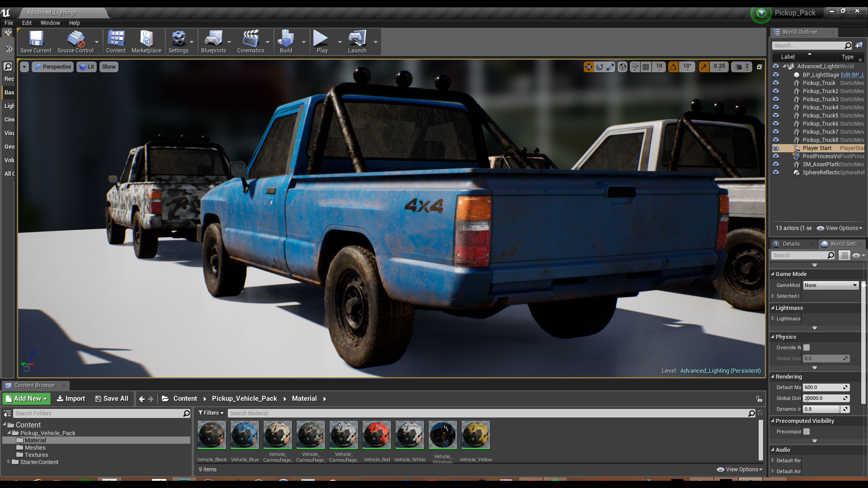
Task: Click the Blueprints toolbar icon
Action: tap(213, 42)
